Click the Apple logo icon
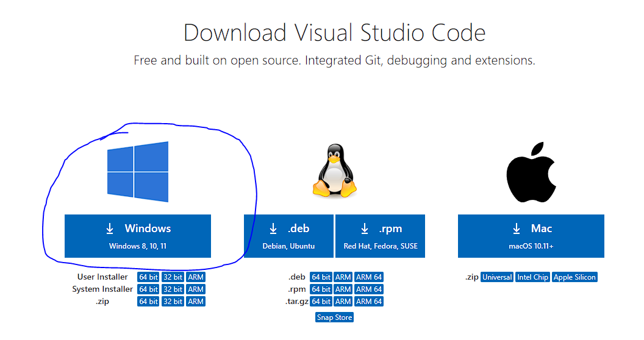644x340 pixels. pyautogui.click(x=531, y=172)
